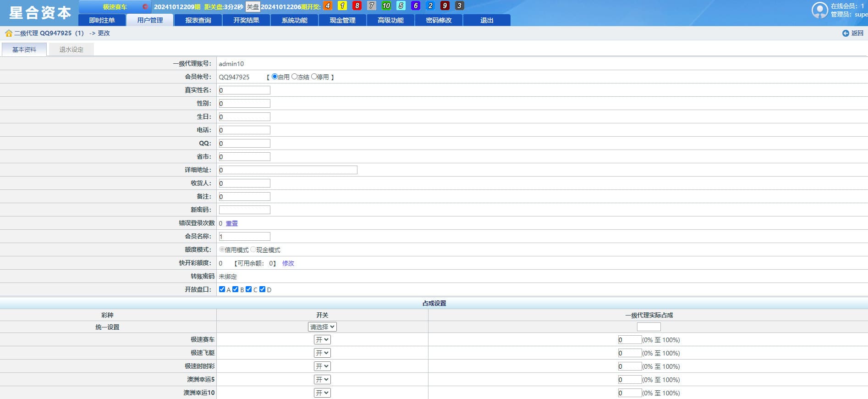868x399 pixels.
Task: Click the 详细地址 input field
Action: click(288, 170)
